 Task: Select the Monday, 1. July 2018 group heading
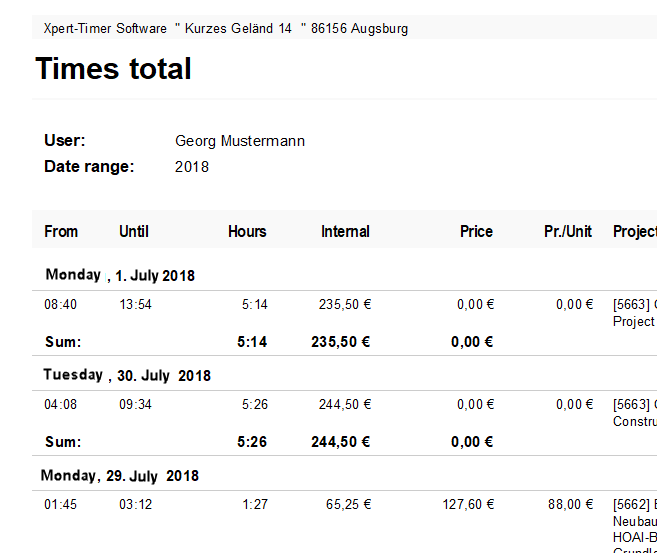pyautogui.click(x=120, y=275)
